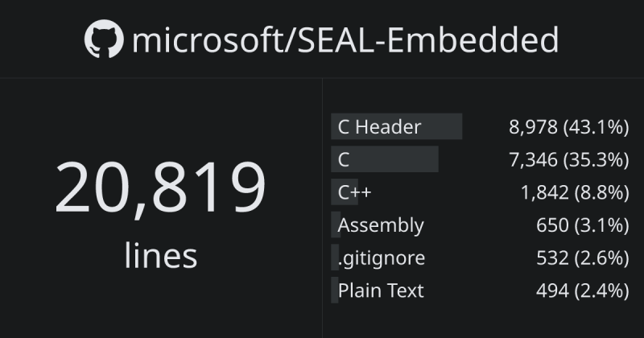Select the C++ language bar
This screenshot has width=644, height=338.
tap(345, 192)
